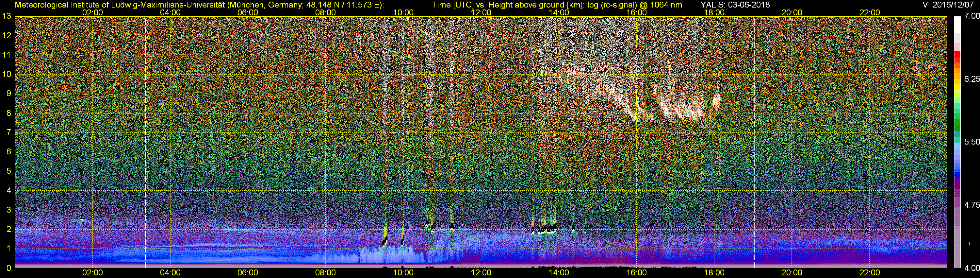
Task: Click the 12:00 label on the bottom time axis
Action: pos(481,273)
